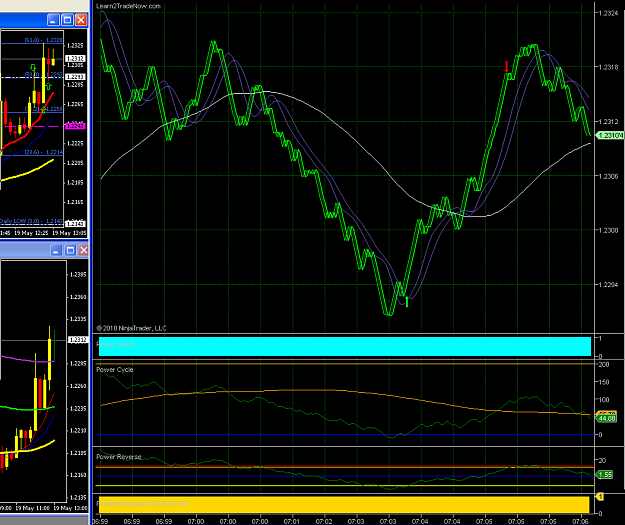Select the 'PowerMomentum(10,105,70,35)' label

click(x=142, y=504)
